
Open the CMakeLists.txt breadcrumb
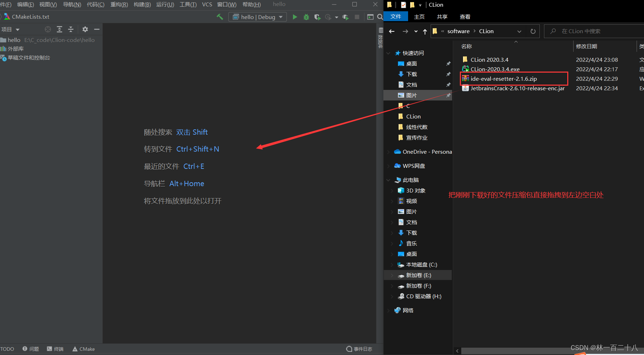[27, 17]
